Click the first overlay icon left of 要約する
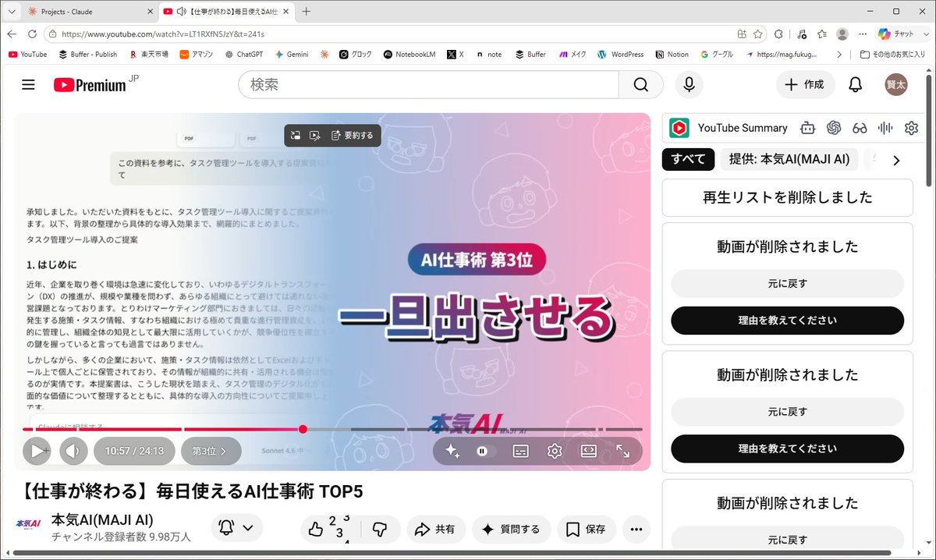This screenshot has height=560, width=936. 296,135
